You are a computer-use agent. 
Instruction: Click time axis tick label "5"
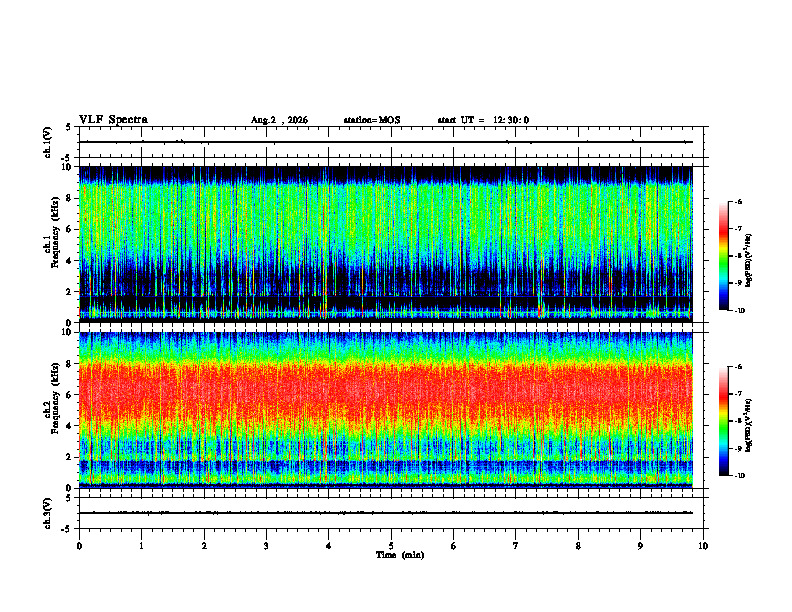pos(391,546)
